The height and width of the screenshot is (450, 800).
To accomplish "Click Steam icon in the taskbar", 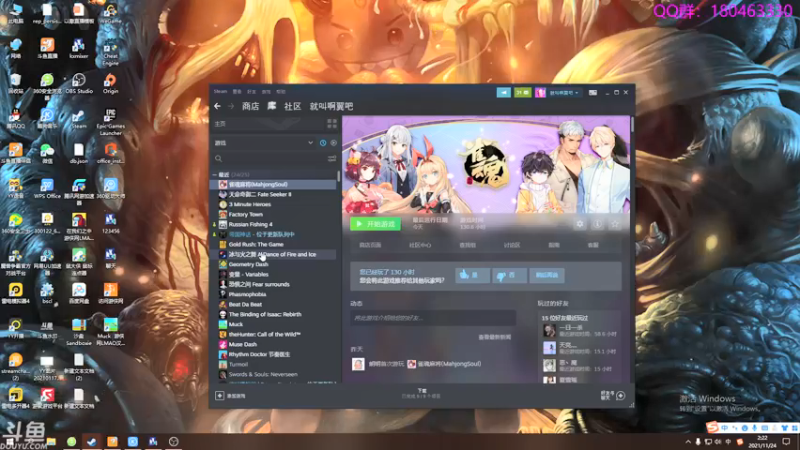I will click(x=92, y=441).
